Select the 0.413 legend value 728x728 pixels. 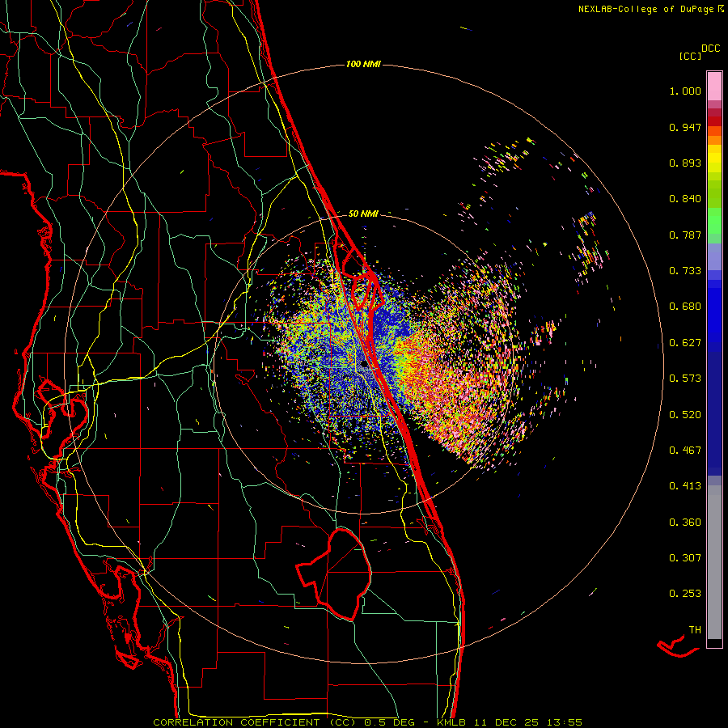click(685, 486)
